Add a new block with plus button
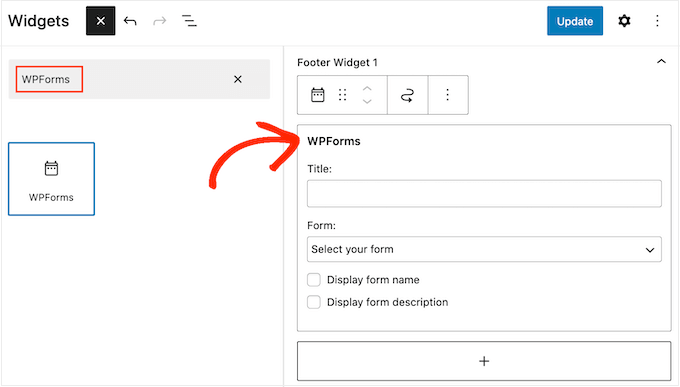Viewport: 680px width, 387px height. 484,361
